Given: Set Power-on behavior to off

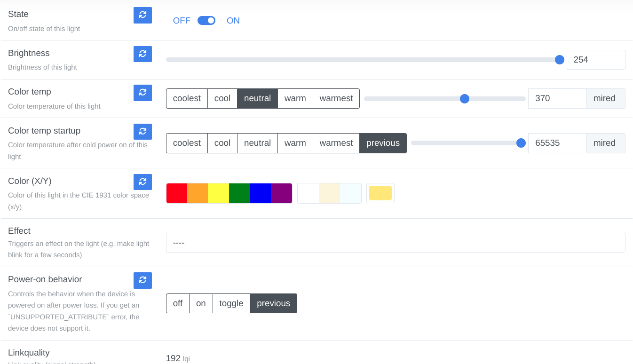Looking at the screenshot, I should (178, 303).
